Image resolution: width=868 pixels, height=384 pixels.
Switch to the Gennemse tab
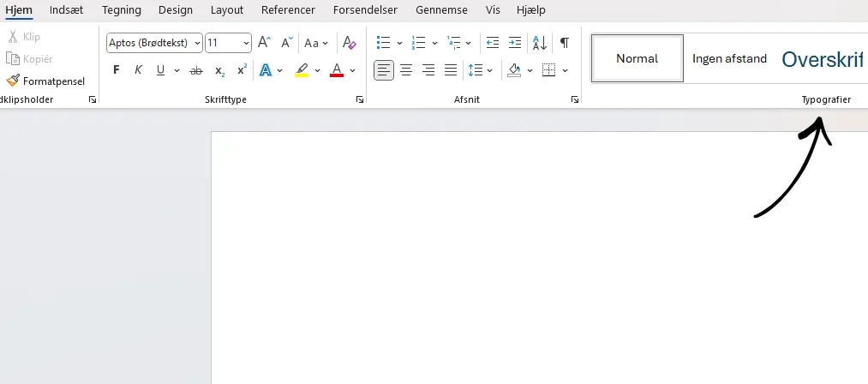pyautogui.click(x=442, y=10)
